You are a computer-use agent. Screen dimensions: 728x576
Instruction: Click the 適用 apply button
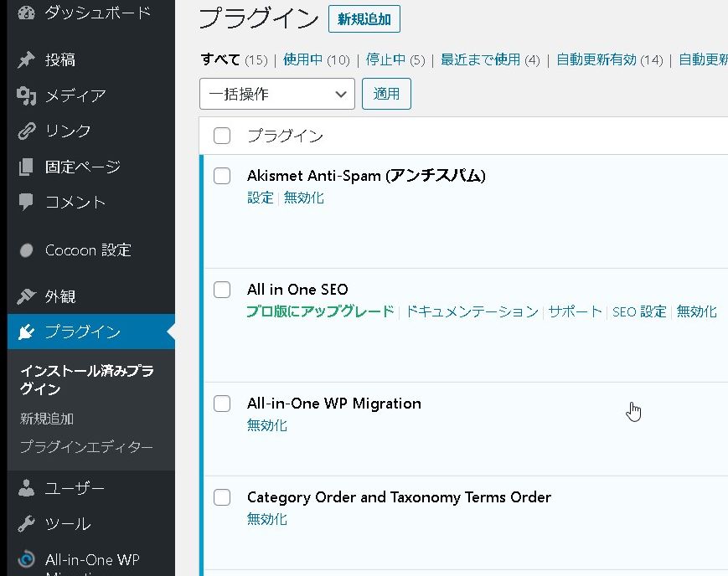coord(386,95)
